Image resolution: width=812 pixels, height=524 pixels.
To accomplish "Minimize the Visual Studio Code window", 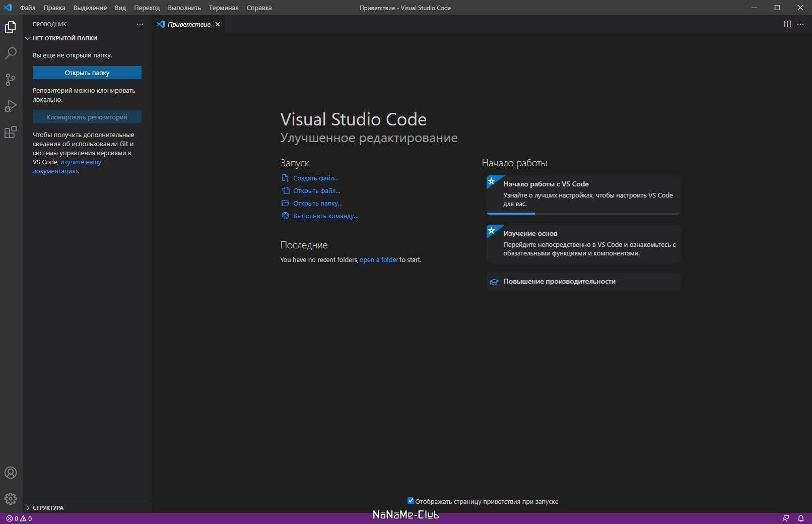I will pyautogui.click(x=754, y=8).
